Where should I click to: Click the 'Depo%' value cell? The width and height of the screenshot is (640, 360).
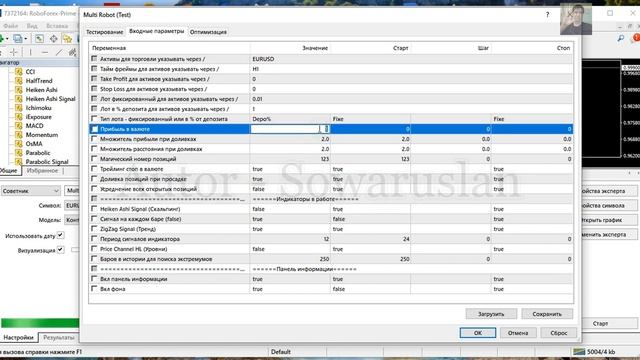click(290, 119)
